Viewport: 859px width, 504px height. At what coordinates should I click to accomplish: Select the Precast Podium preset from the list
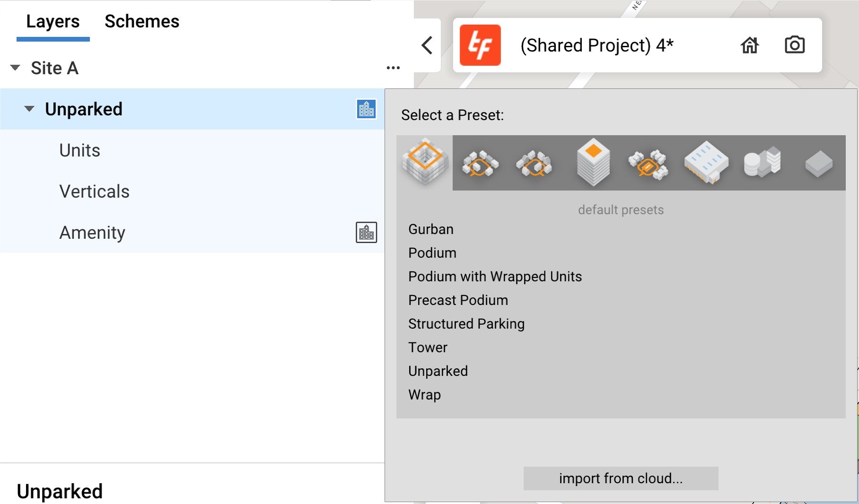458,300
